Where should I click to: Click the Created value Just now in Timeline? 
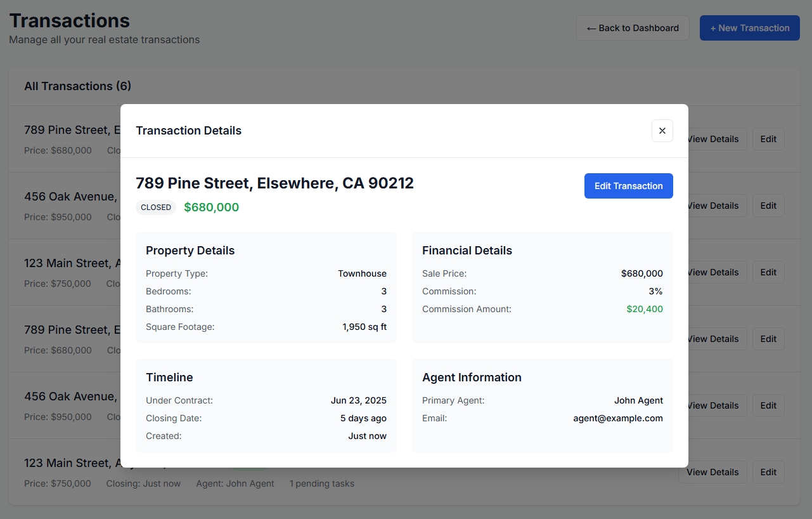pos(367,436)
